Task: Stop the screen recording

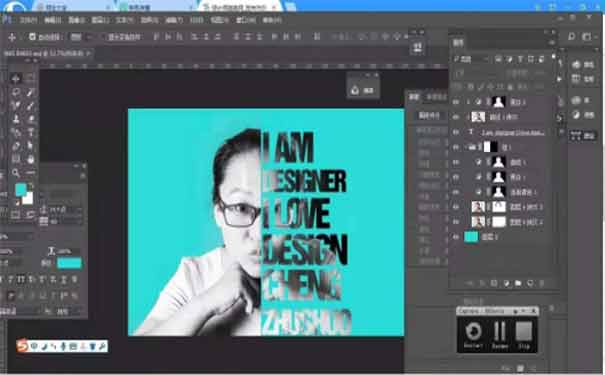Action: pos(524,335)
